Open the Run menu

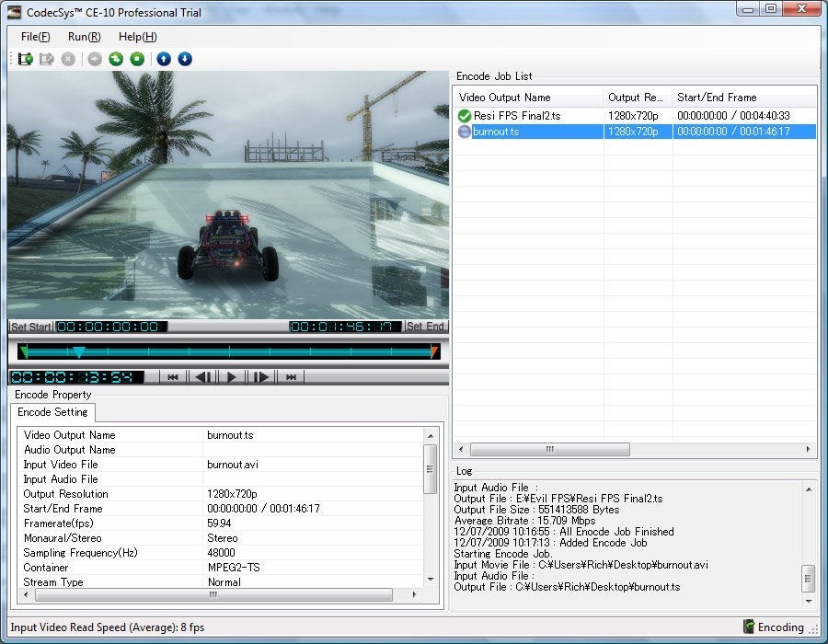pyautogui.click(x=84, y=37)
